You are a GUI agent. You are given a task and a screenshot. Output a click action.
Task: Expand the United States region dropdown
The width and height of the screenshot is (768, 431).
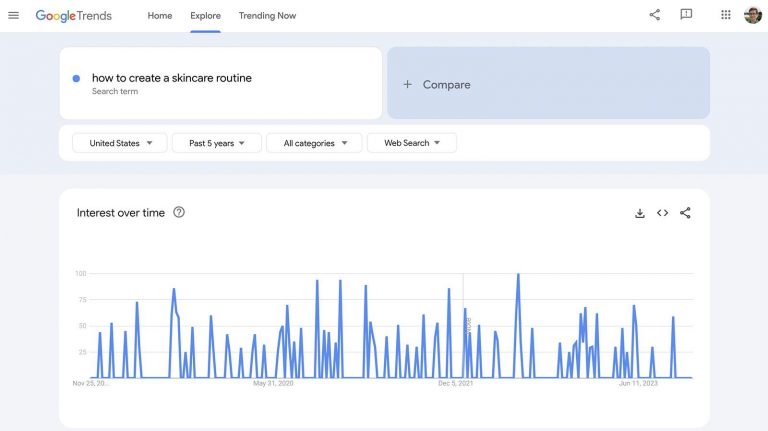click(x=120, y=143)
